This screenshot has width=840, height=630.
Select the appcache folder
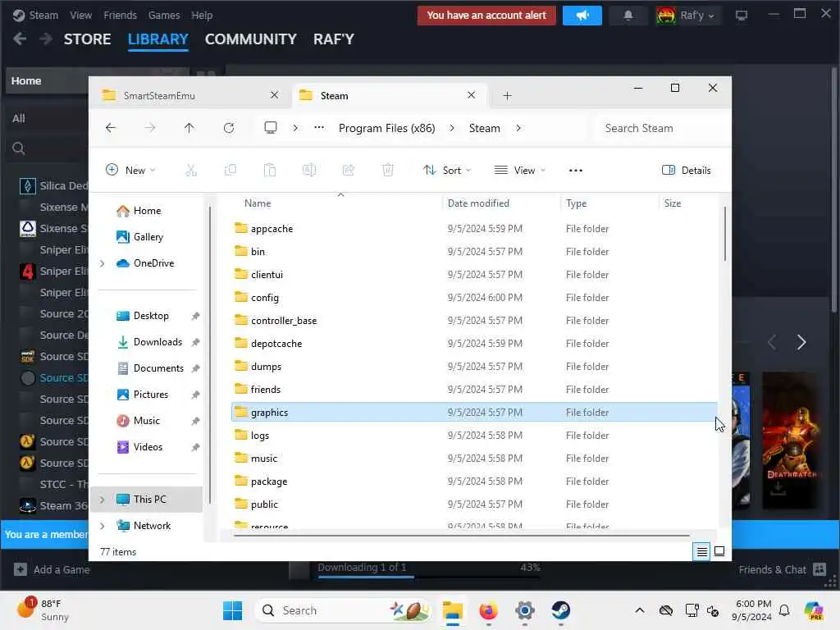coord(474,229)
